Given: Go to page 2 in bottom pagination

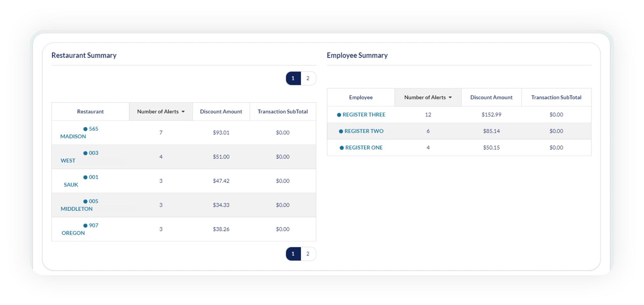Looking at the screenshot, I should (308, 254).
